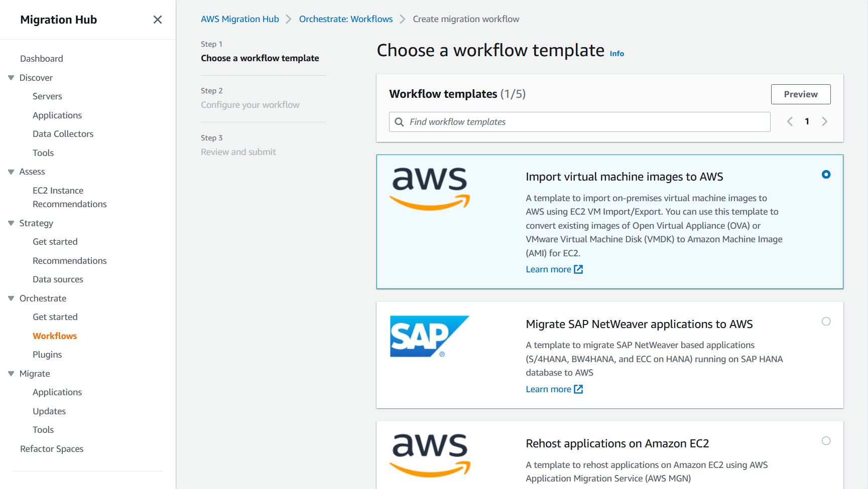Click the Import virtual machine images to AWS title
The width and height of the screenshot is (868, 489).
tap(624, 177)
